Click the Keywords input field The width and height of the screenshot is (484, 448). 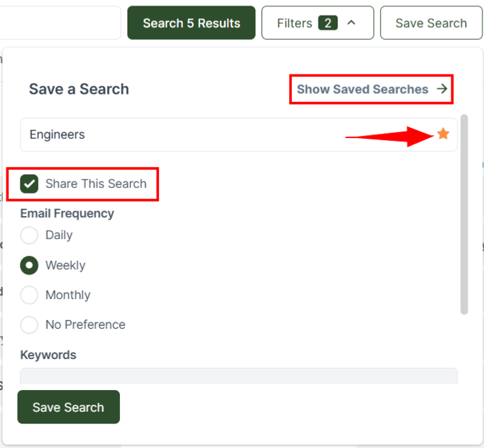point(238,376)
